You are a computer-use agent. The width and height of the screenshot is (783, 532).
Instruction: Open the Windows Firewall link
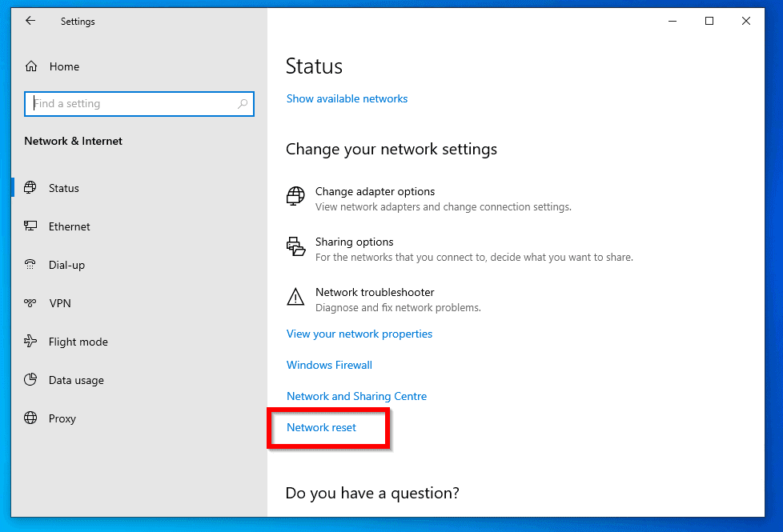click(329, 365)
